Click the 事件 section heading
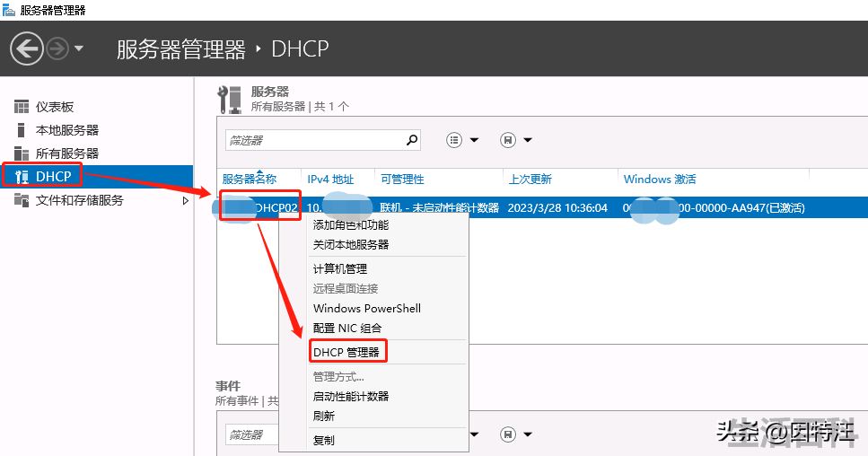 coord(227,386)
